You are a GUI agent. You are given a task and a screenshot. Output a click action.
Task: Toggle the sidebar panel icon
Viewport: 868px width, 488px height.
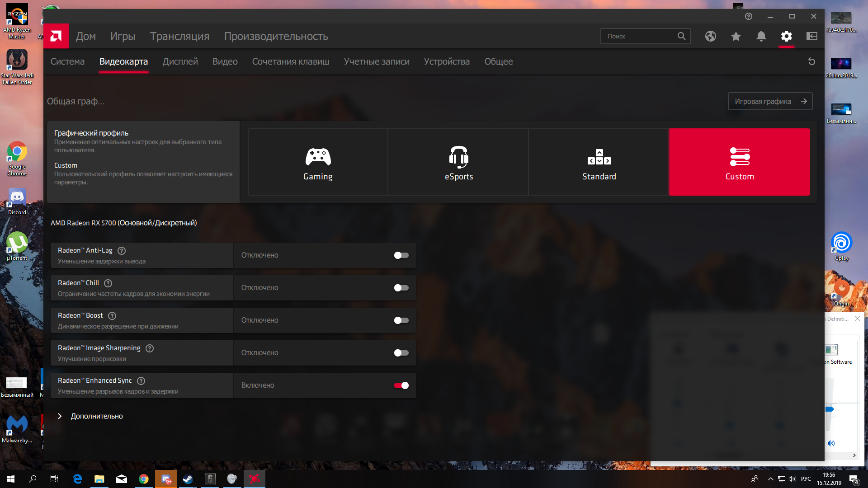click(811, 36)
